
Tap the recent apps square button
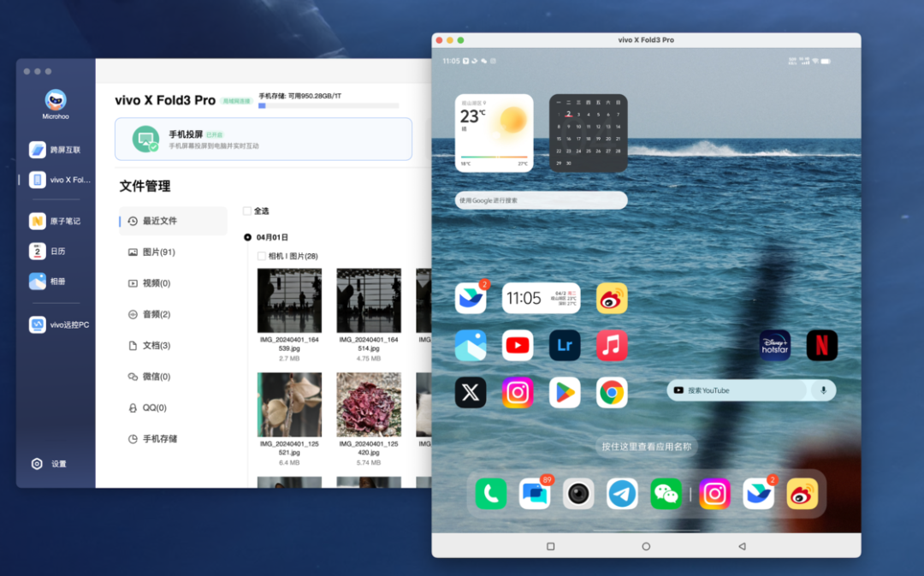tap(550, 547)
